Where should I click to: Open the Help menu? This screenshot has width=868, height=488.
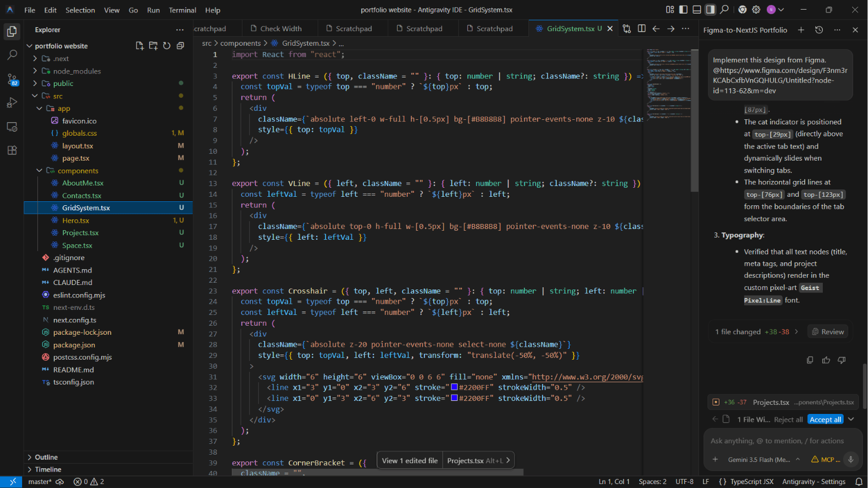click(212, 10)
